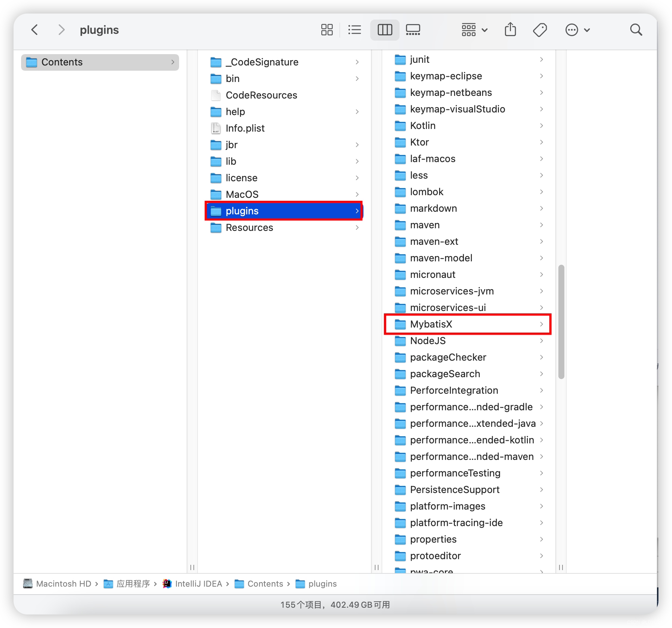Image resolution: width=672 pixels, height=628 pixels.
Task: Expand the chevron beside Contents folder
Action: (x=173, y=62)
